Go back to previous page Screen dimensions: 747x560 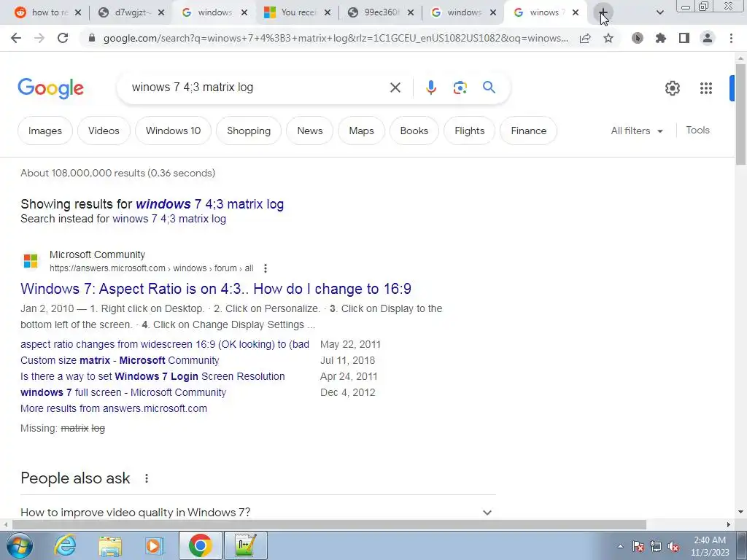pos(16,38)
